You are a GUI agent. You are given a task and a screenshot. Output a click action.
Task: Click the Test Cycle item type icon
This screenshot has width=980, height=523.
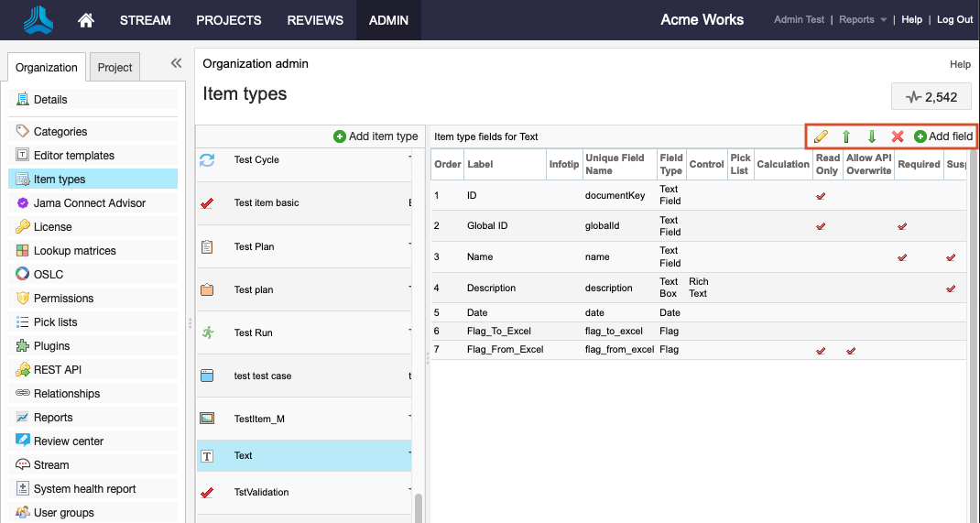coord(207,160)
